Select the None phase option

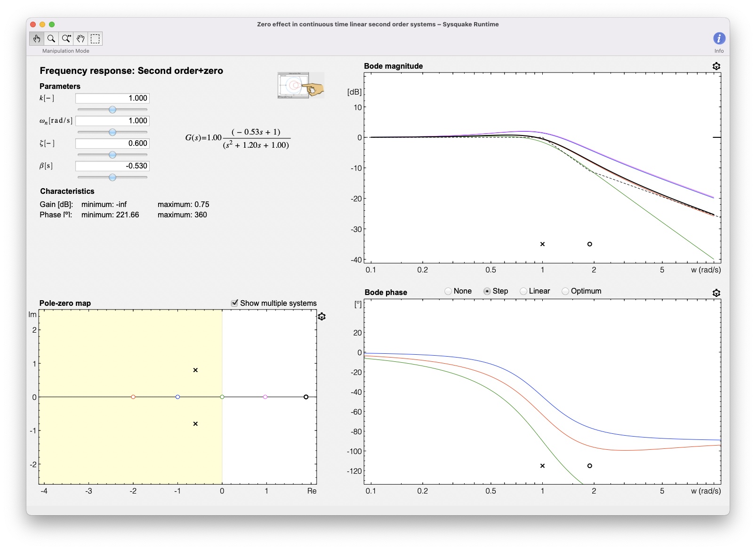[448, 291]
